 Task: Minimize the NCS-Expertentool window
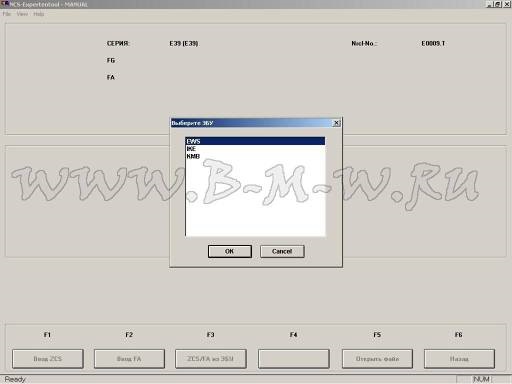click(x=489, y=4)
